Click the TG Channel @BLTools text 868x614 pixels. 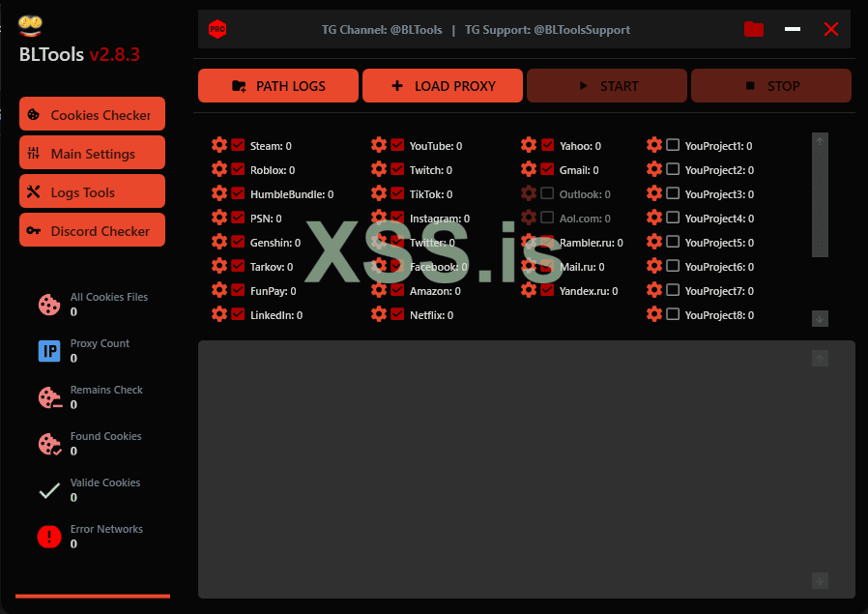382,30
